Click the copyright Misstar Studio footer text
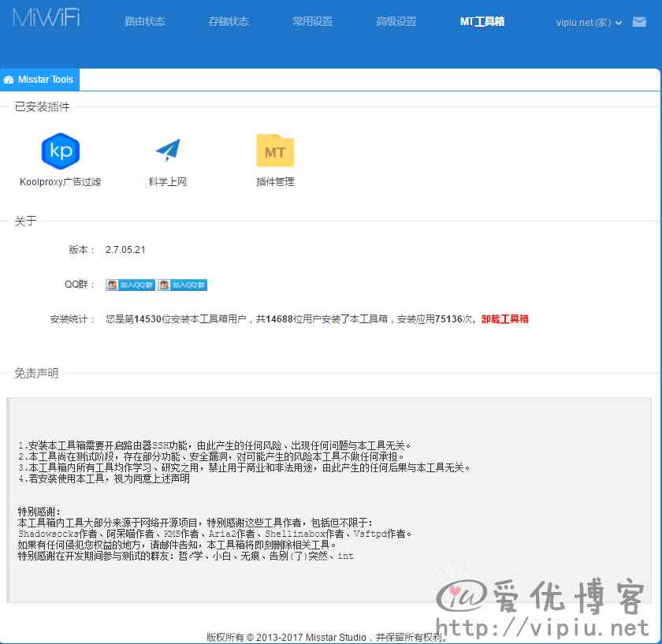 (x=325, y=637)
